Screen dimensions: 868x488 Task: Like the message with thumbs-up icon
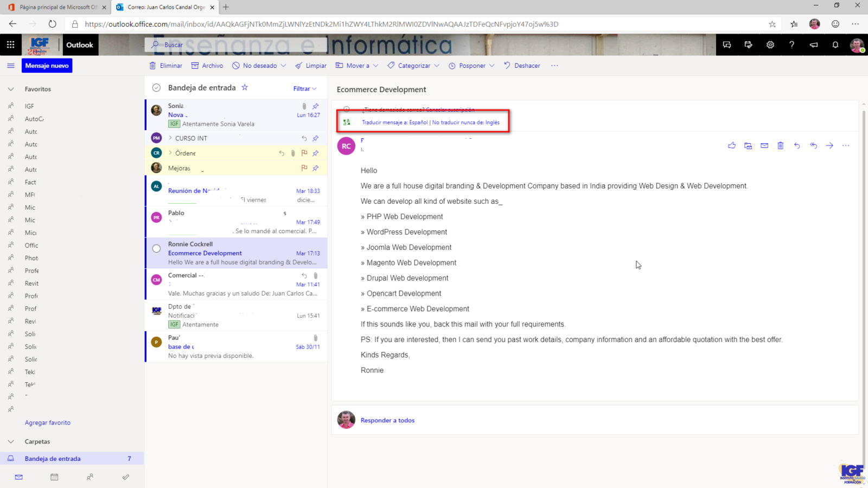coord(732,145)
